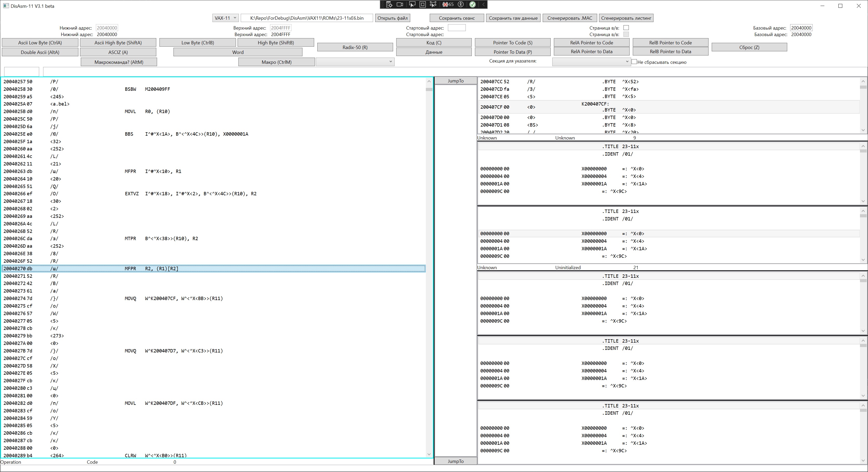
Task: Click the camera-shaped Hot Reload icon
Action: point(400,4)
